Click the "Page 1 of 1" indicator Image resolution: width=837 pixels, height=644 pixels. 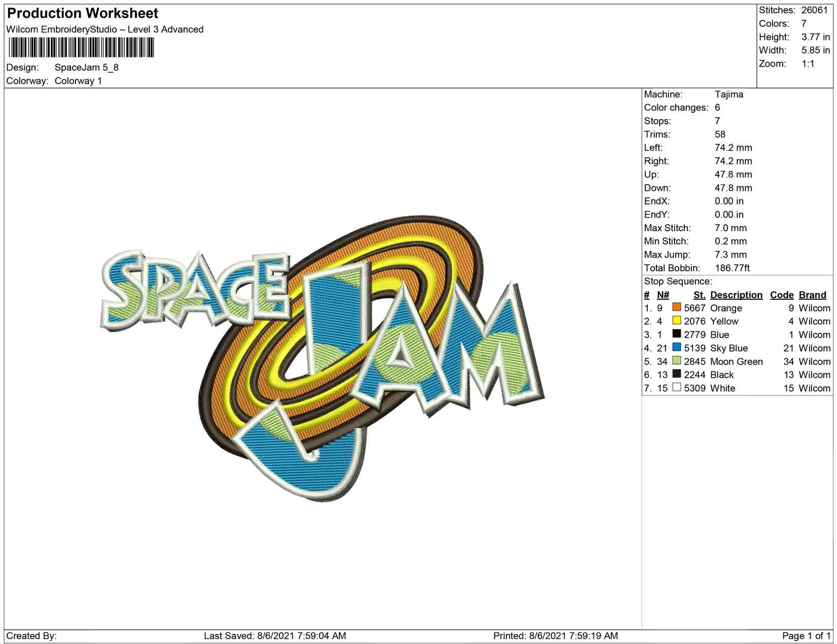pyautogui.click(x=807, y=636)
